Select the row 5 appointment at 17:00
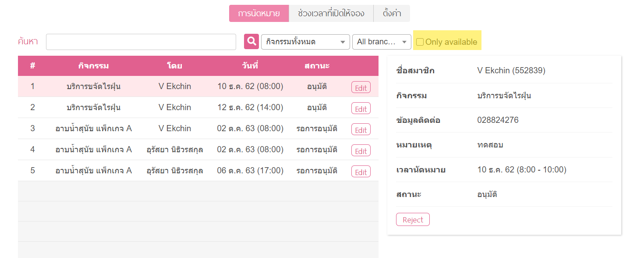The height and width of the screenshot is (258, 644). point(198,171)
